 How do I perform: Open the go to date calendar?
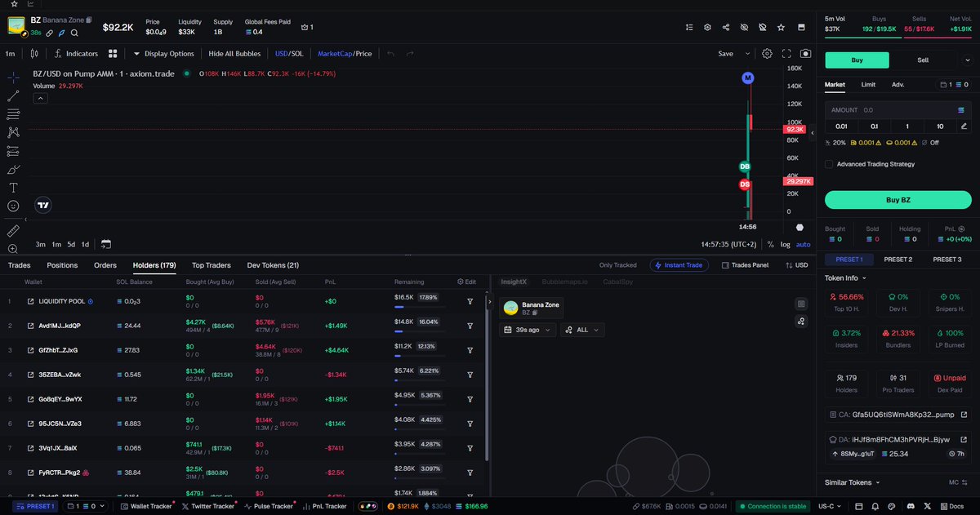(106, 244)
